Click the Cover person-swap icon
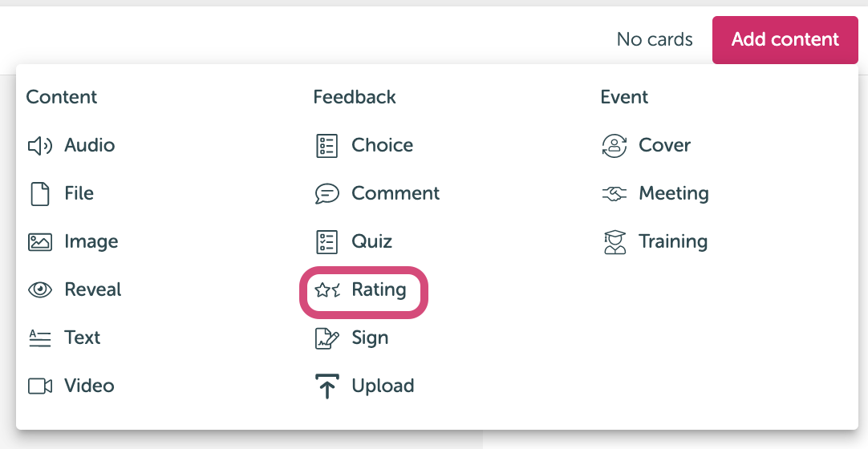Image resolution: width=868 pixels, height=449 pixels. tap(614, 145)
